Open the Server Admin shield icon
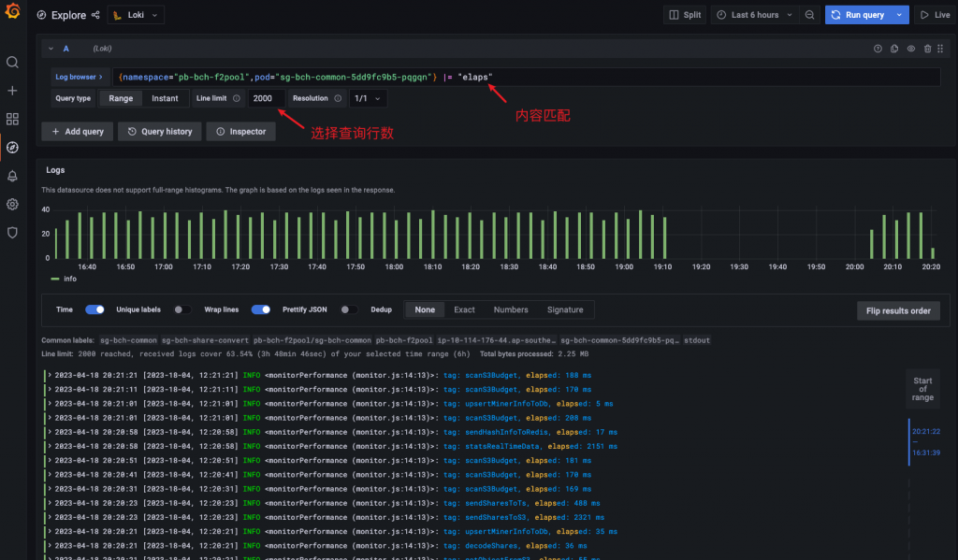958x560 pixels. 12,233
